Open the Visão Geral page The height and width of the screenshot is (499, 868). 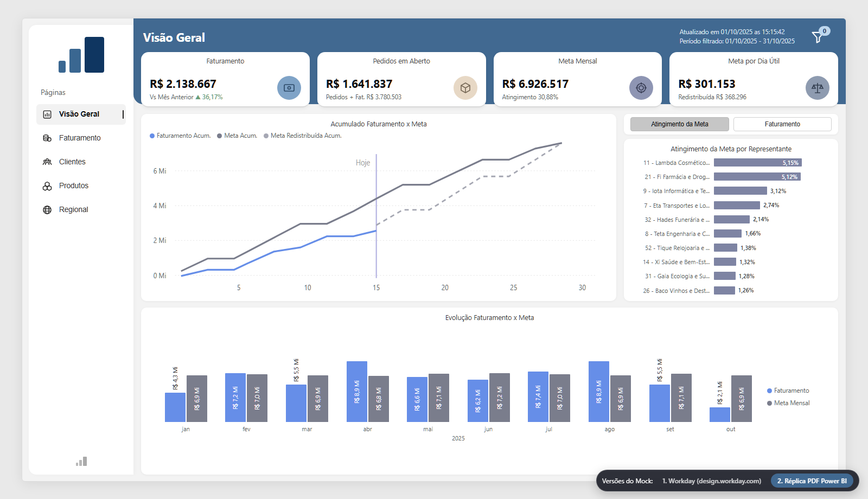click(x=81, y=114)
